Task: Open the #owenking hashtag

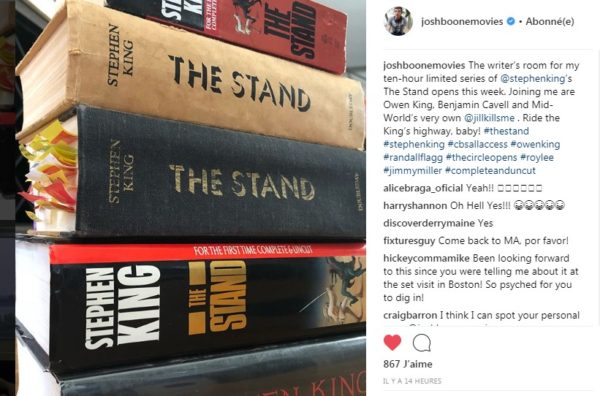Action: tap(535, 144)
